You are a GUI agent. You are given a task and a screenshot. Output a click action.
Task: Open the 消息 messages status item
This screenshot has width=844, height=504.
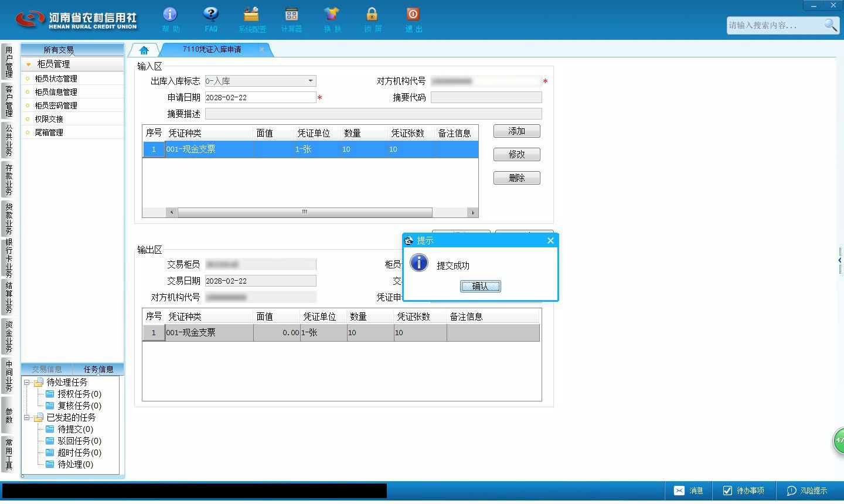(x=689, y=491)
